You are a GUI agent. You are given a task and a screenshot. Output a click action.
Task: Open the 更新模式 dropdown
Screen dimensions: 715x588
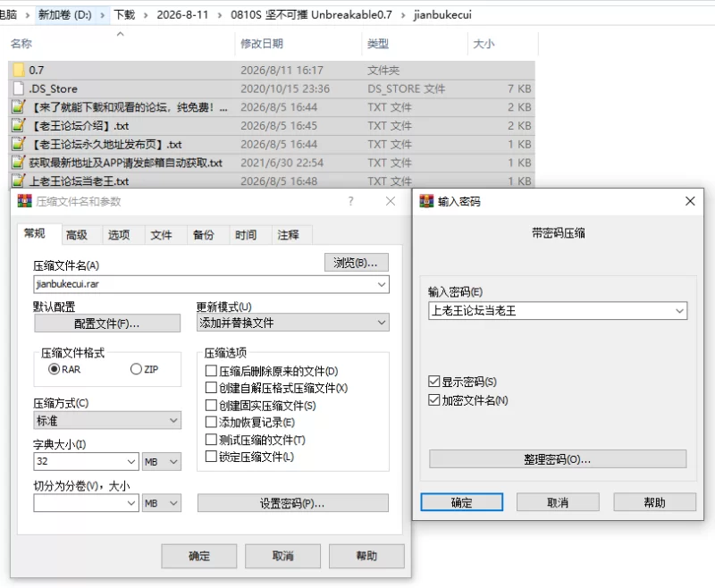point(293,323)
